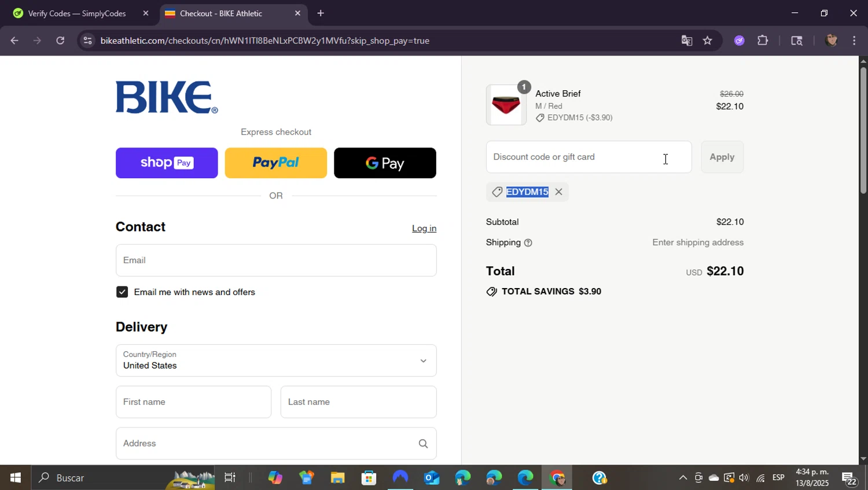The height and width of the screenshot is (490, 868).
Task: Click the address search magnifier icon
Action: pyautogui.click(x=423, y=444)
